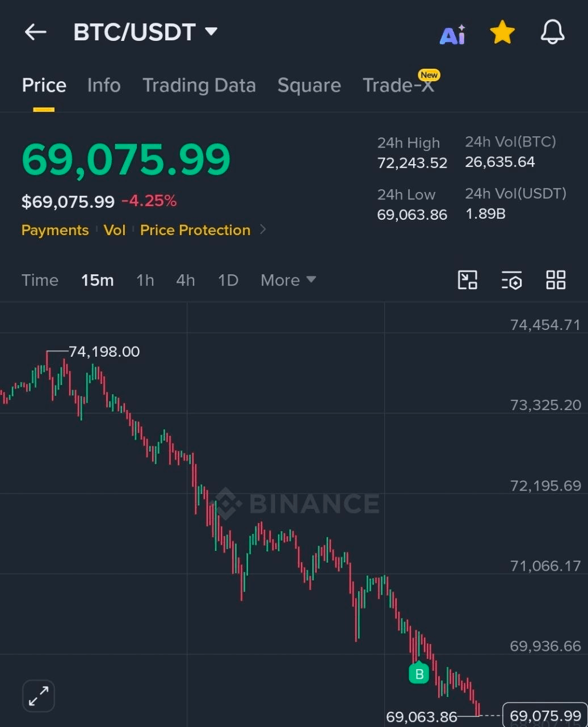Open chart indicator settings icon
The width and height of the screenshot is (588, 727).
pos(511,280)
